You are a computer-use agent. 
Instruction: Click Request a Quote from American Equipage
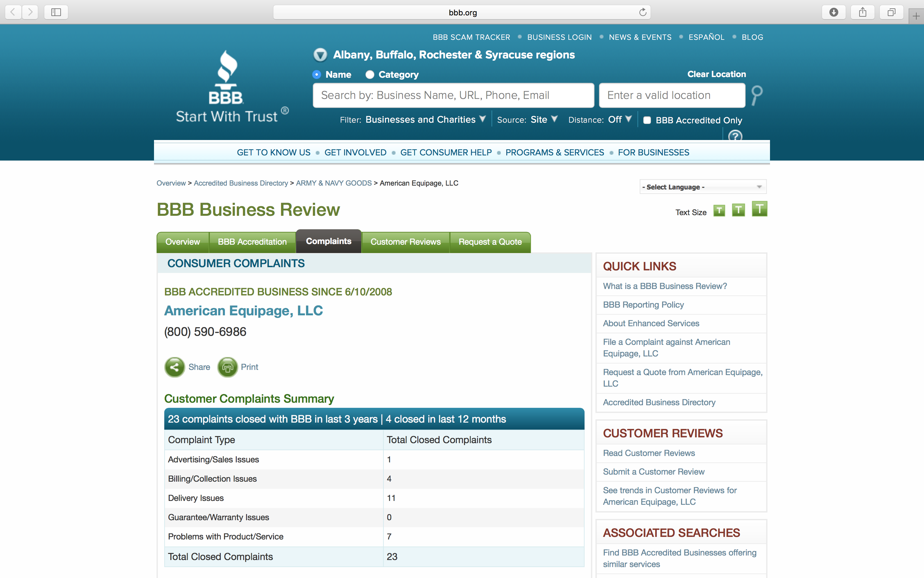[x=683, y=378]
